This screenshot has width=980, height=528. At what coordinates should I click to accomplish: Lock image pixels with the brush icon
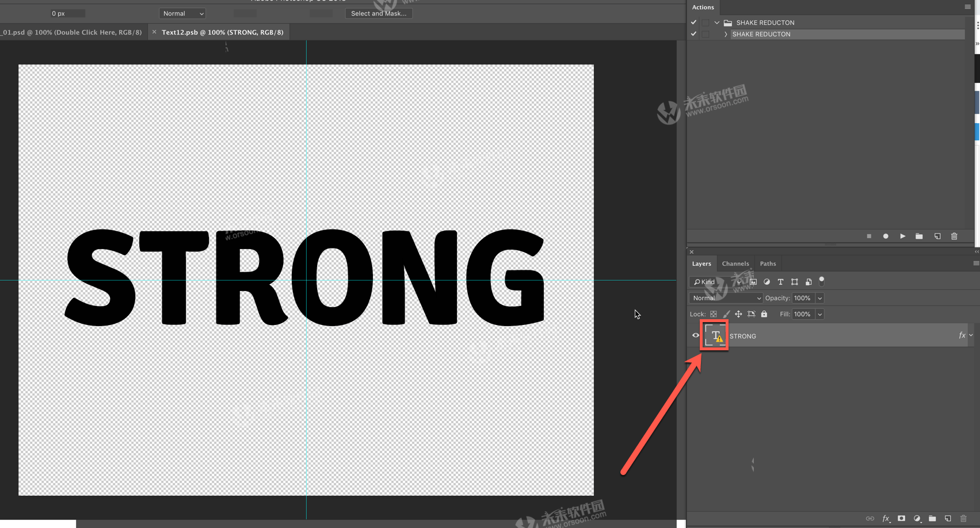tap(726, 314)
